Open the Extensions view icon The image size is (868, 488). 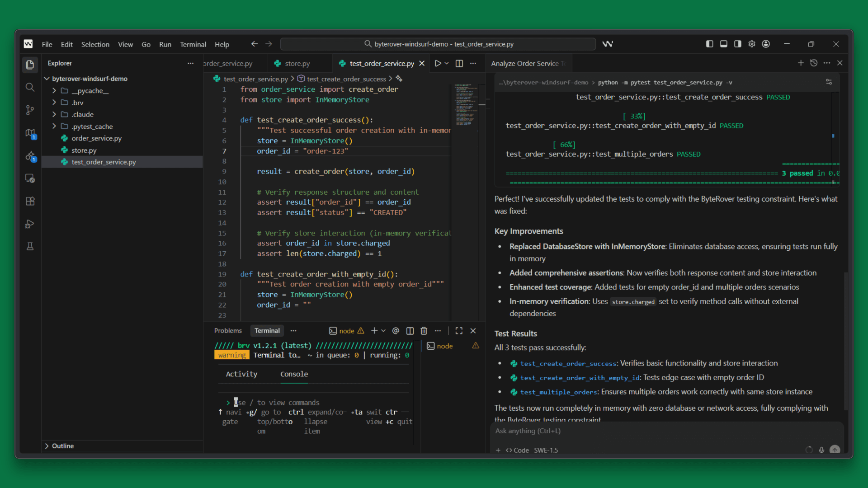30,201
